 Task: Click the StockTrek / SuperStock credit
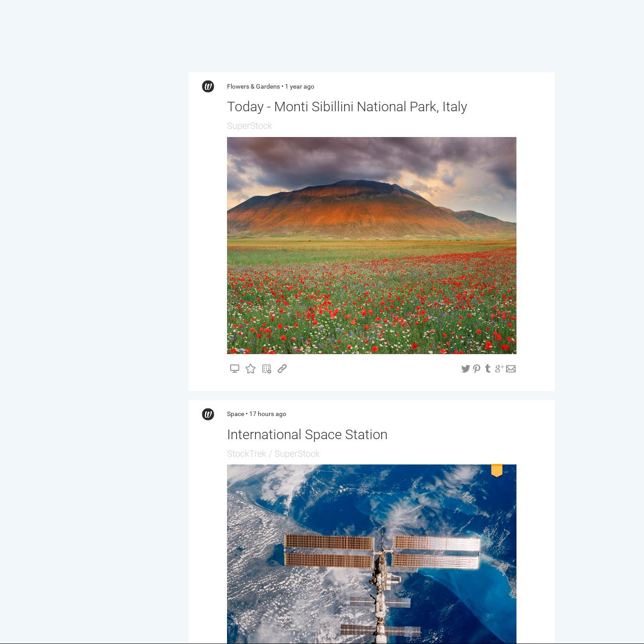click(273, 454)
